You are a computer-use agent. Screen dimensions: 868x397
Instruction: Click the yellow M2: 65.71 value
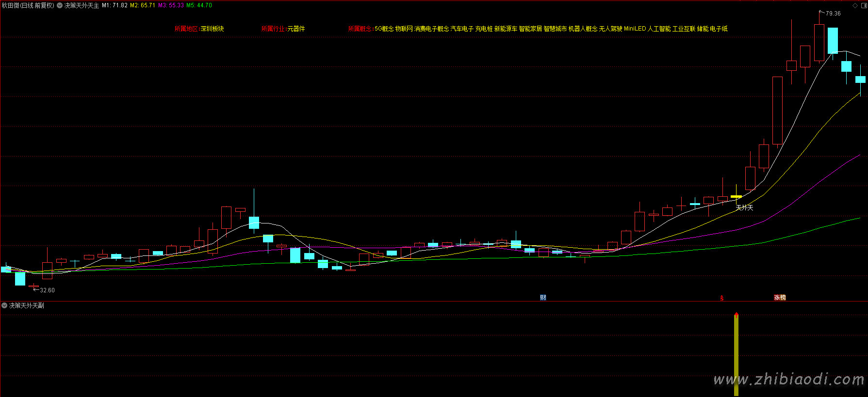[x=143, y=5]
